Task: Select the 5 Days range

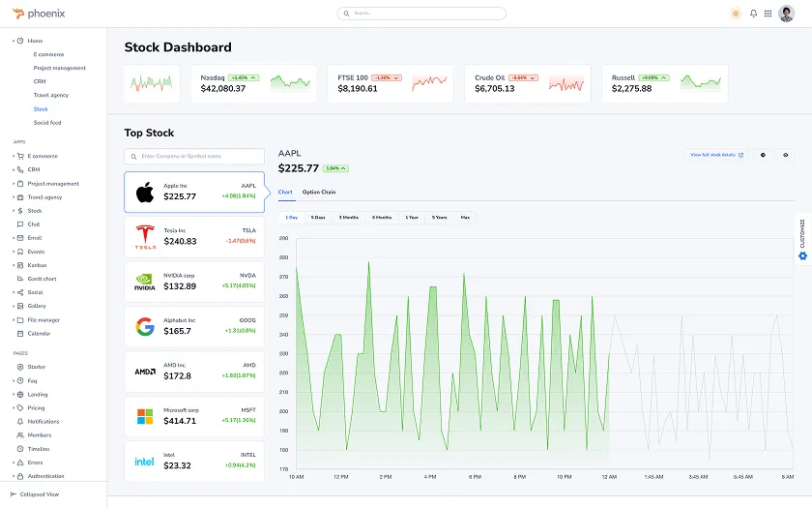Action: 318,218
